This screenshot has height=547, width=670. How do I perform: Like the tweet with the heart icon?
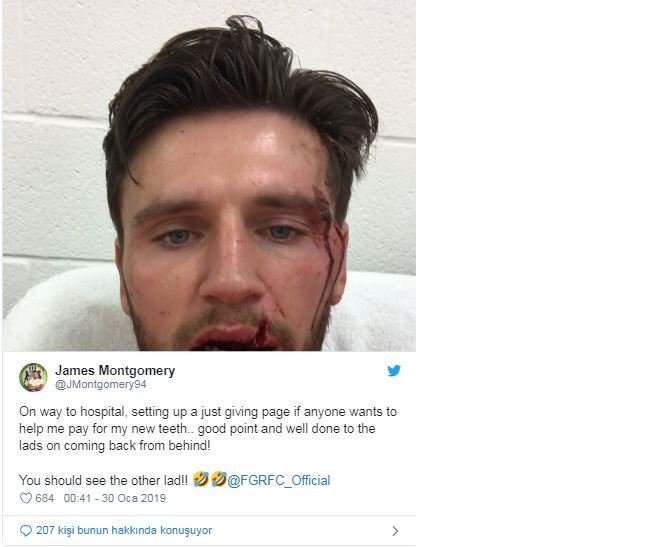[x=26, y=498]
